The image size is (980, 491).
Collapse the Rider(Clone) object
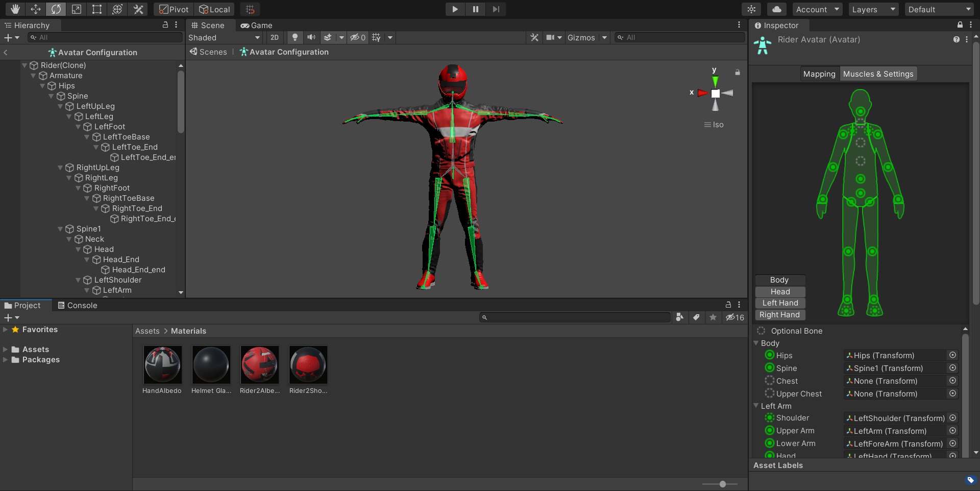pyautogui.click(x=24, y=65)
